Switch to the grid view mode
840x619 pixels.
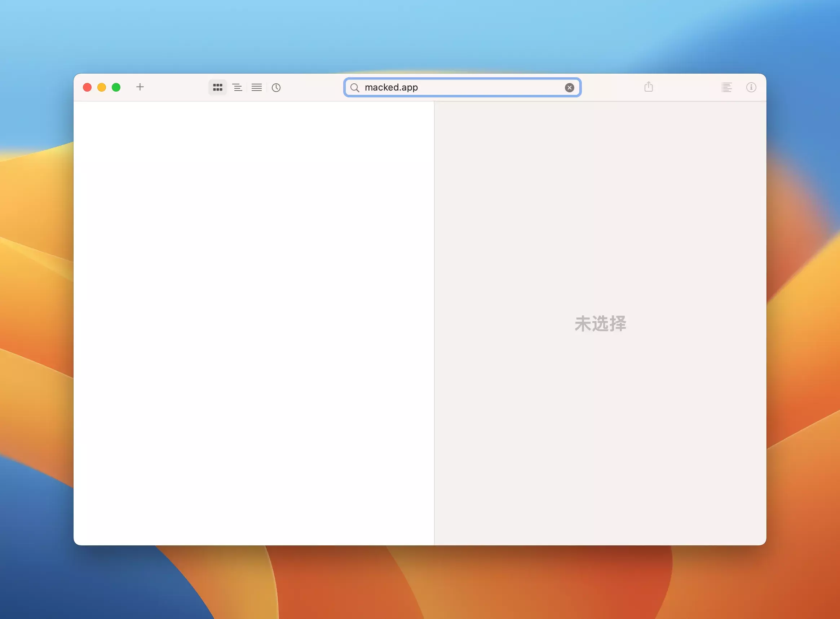point(218,87)
